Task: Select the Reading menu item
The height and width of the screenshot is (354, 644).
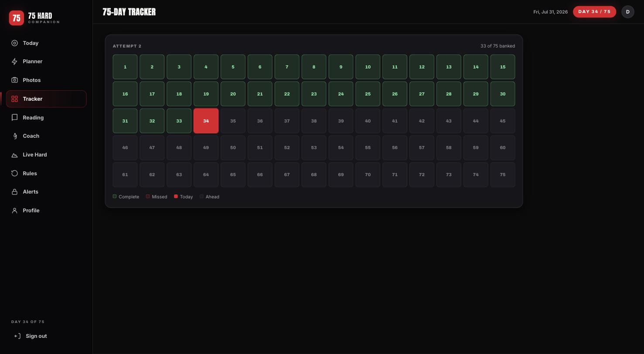Action: [46, 118]
